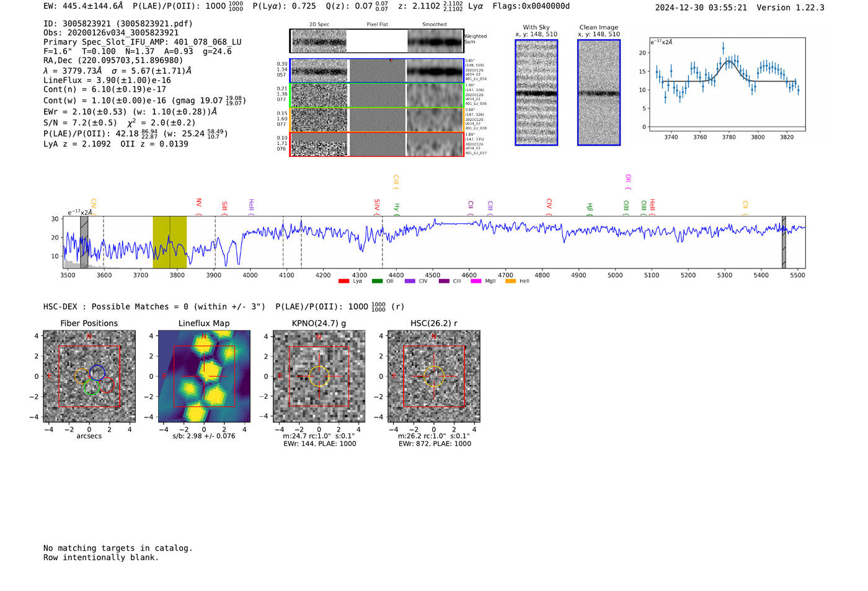Viewport: 868px width, 591px height.
Task: Click the 'Smoothed' column header
Action: pyautogui.click(x=435, y=24)
